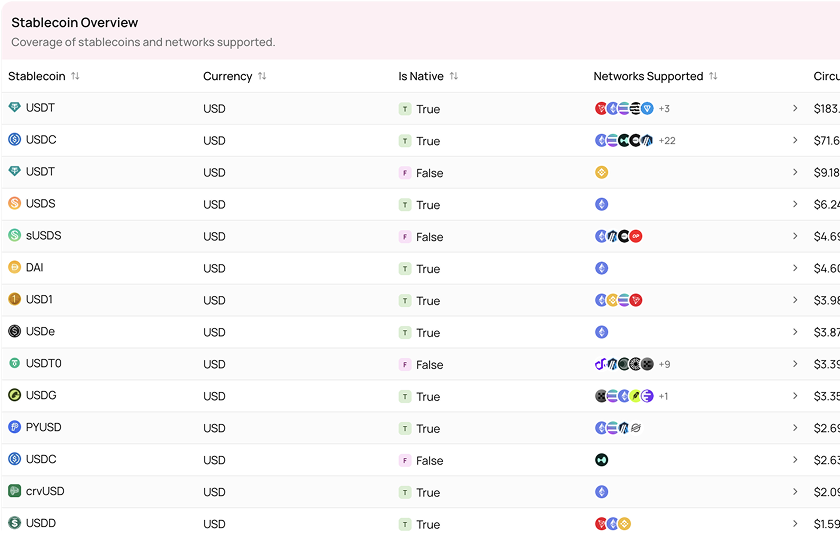This screenshot has width=840, height=540.
Task: Click the USDC coin icon in the +22 networks row
Action: pyautogui.click(x=14, y=139)
